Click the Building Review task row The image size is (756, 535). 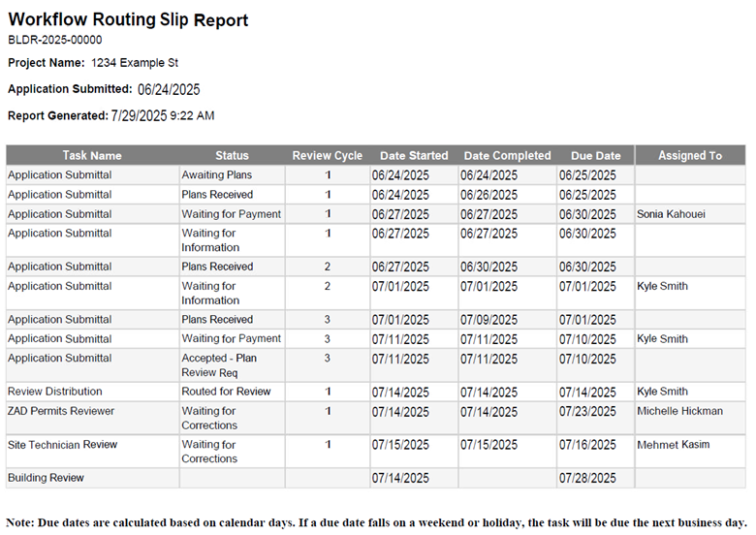[x=46, y=478]
